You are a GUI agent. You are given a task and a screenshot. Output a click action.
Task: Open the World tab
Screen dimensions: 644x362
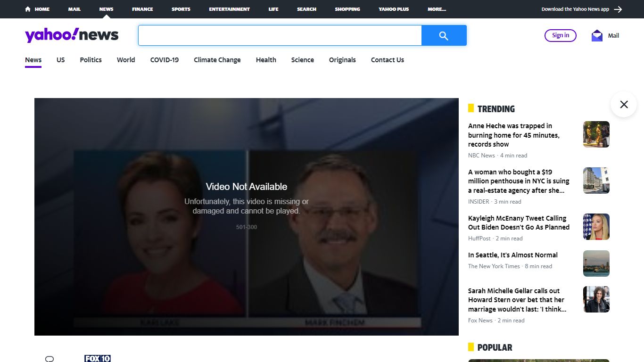[126, 60]
